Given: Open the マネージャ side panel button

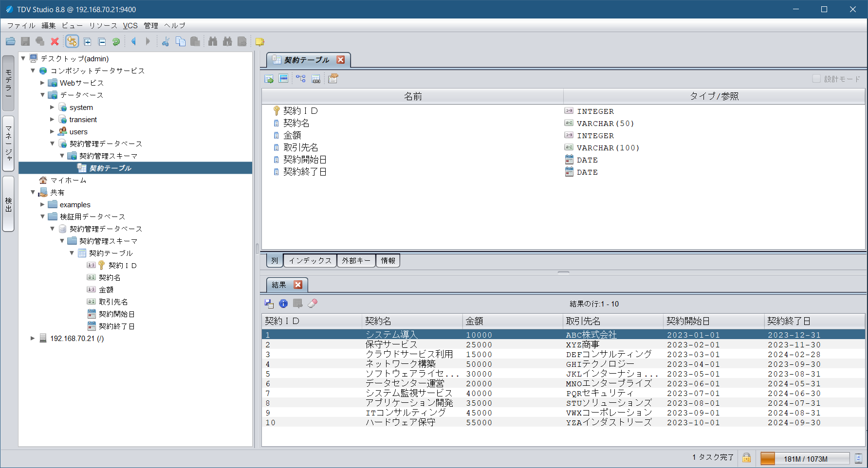Looking at the screenshot, I should [x=8, y=144].
